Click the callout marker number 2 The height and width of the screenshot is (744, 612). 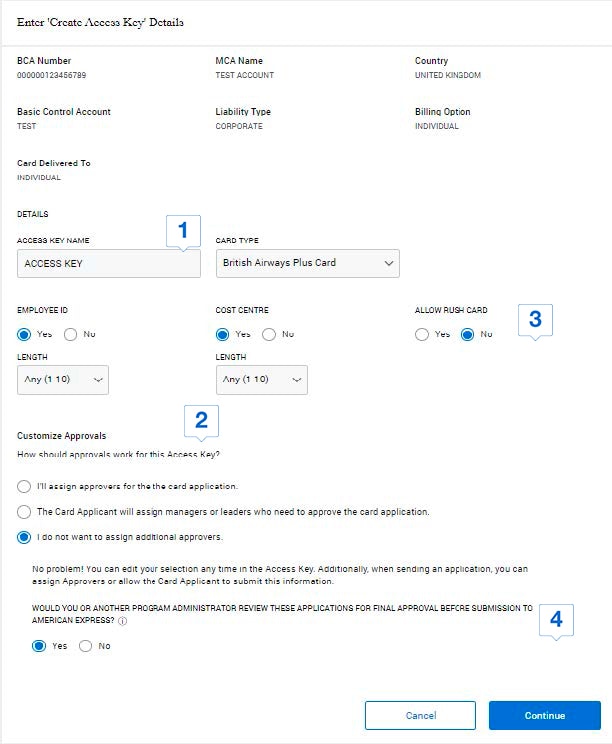click(201, 421)
